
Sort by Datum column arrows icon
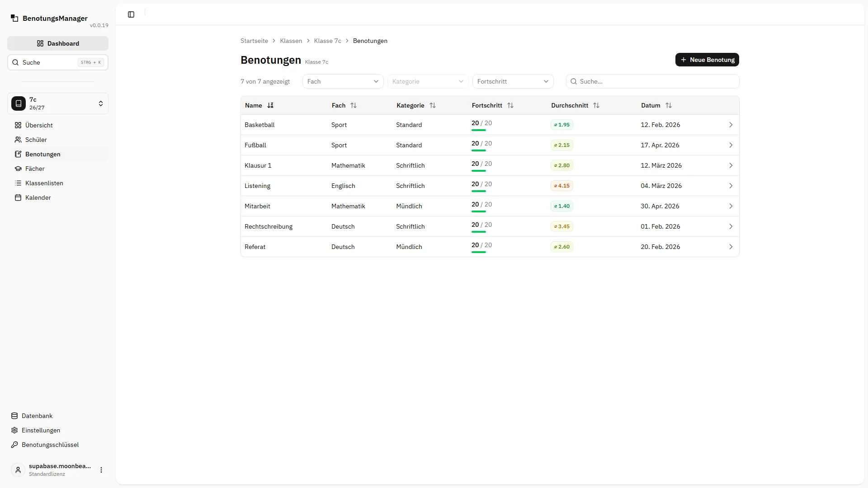(669, 105)
